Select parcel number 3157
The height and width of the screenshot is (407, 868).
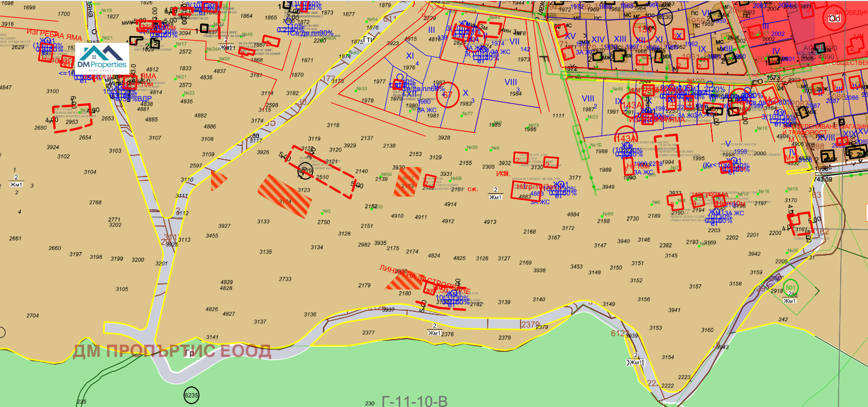(695, 286)
